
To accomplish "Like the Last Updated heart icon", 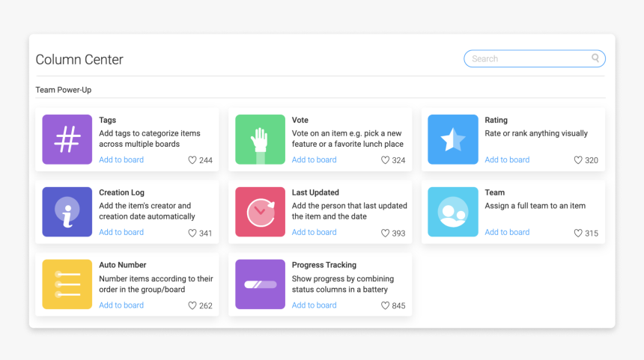I will 385,234.
